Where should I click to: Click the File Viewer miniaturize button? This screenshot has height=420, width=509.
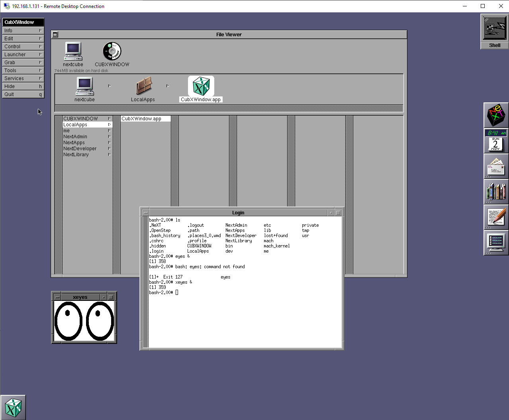tap(55, 35)
